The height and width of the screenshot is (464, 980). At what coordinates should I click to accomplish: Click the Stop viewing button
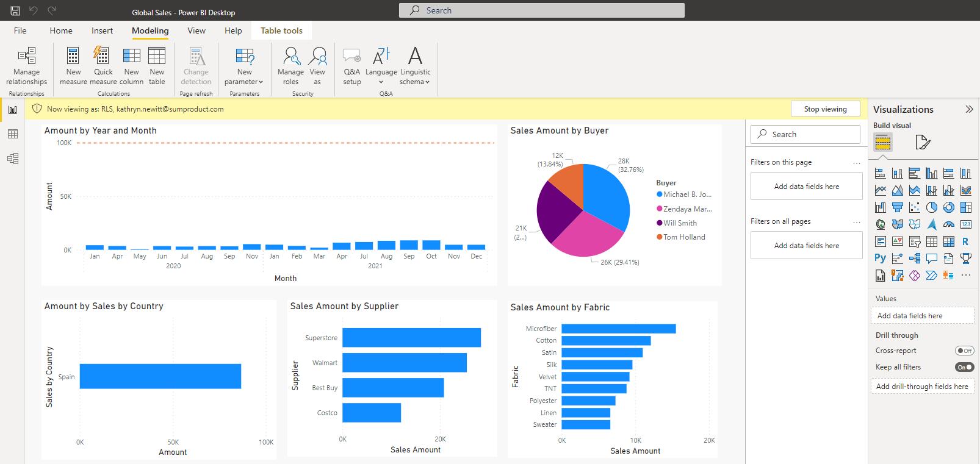[x=825, y=109]
